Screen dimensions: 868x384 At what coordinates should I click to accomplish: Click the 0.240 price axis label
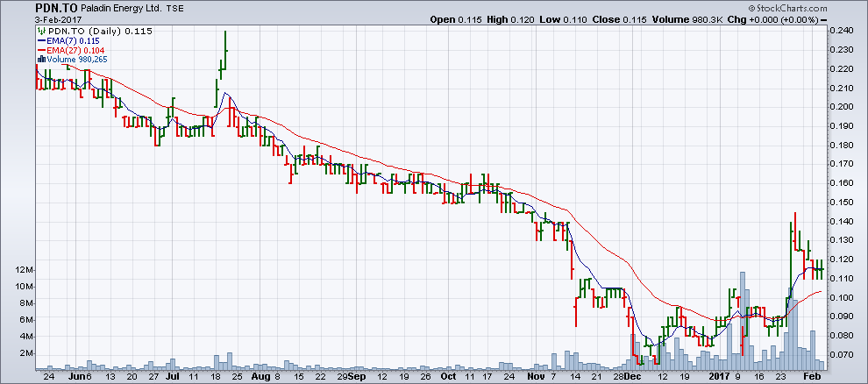point(843,31)
